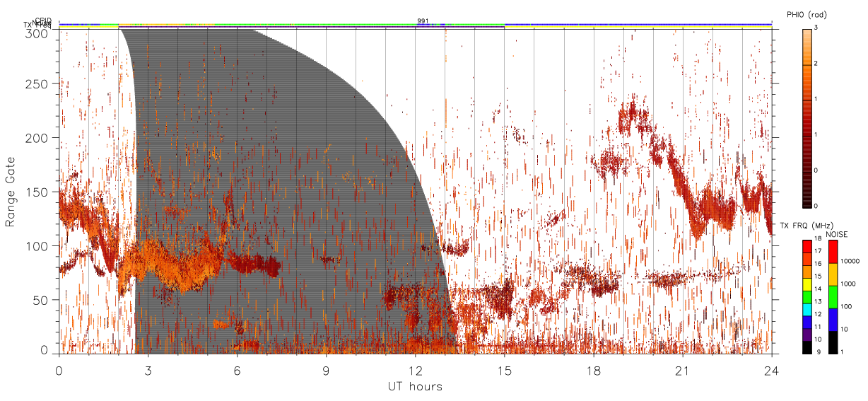Click the PHI0 gradient colorbar

tap(807, 117)
